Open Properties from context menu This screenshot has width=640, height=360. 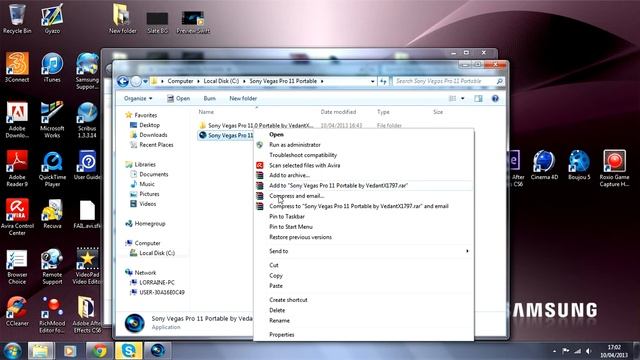[x=282, y=335]
